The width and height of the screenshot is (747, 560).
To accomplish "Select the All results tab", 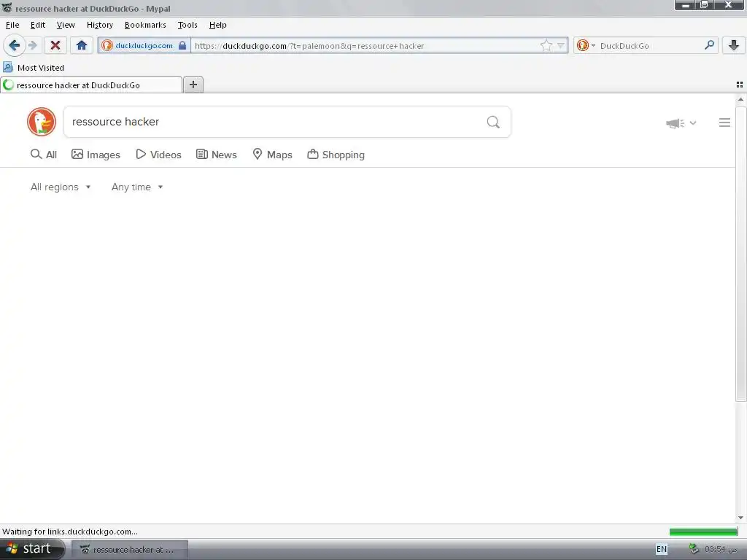I will 44,155.
